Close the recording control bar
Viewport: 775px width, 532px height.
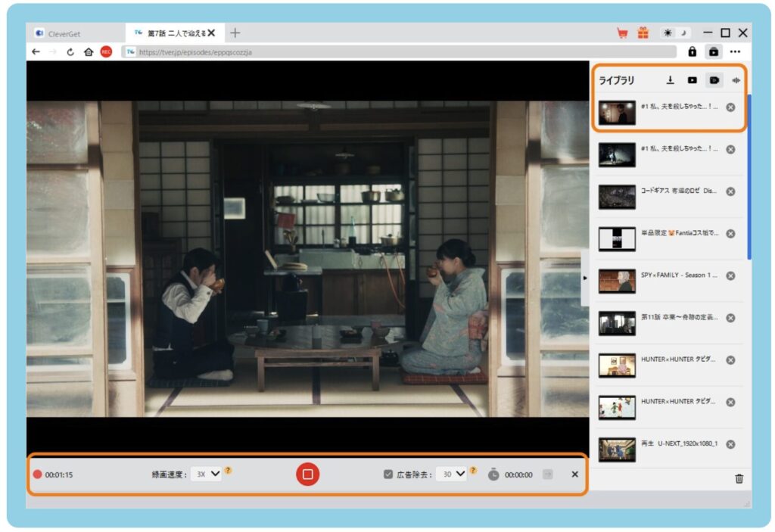(575, 474)
